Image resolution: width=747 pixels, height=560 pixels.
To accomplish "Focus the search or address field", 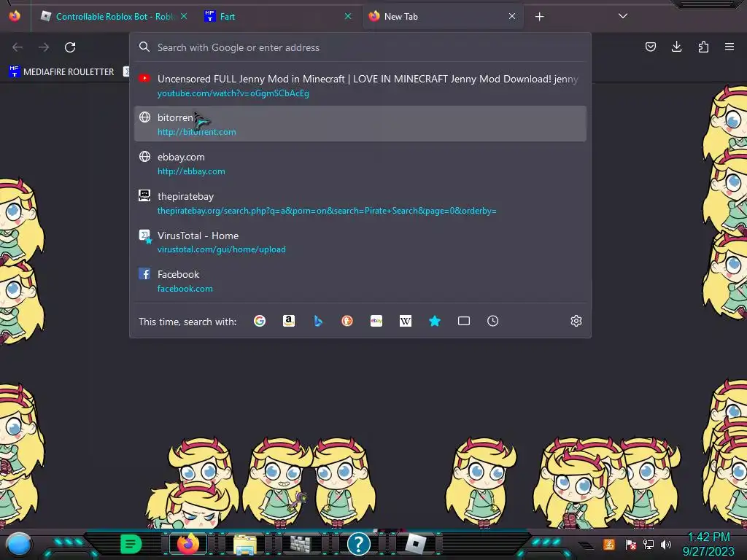I will point(360,47).
